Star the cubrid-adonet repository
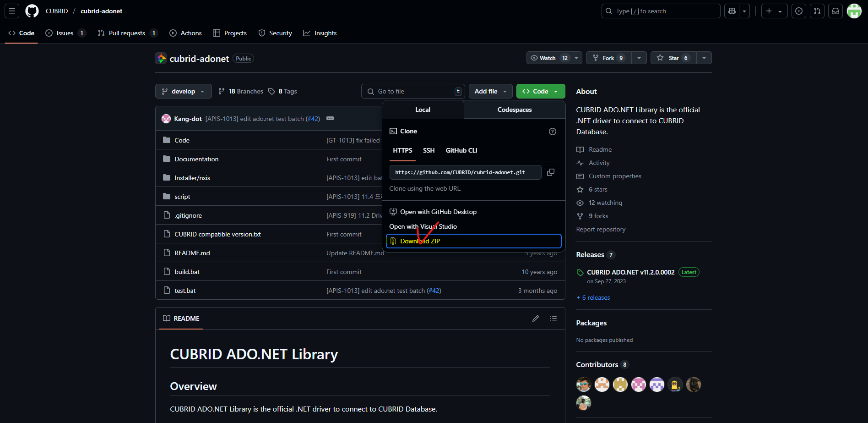This screenshot has width=868, height=423. point(673,58)
